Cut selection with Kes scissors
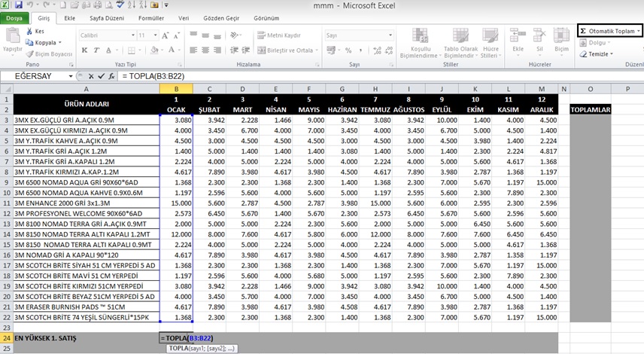This screenshot has height=354, width=644. tap(35, 31)
